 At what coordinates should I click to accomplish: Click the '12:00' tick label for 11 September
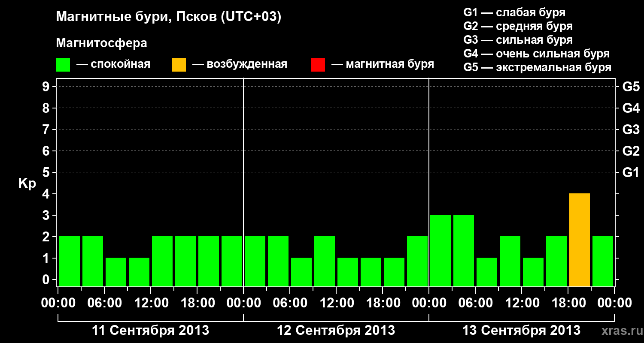tap(151, 303)
